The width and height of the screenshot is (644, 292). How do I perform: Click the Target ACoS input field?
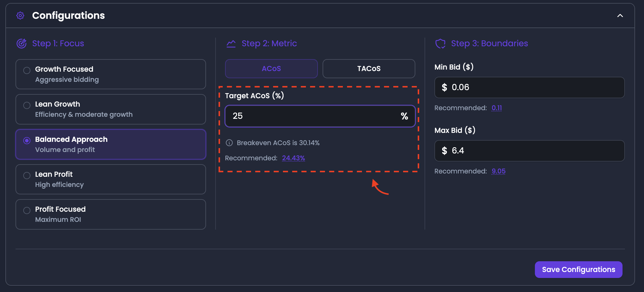click(x=320, y=116)
